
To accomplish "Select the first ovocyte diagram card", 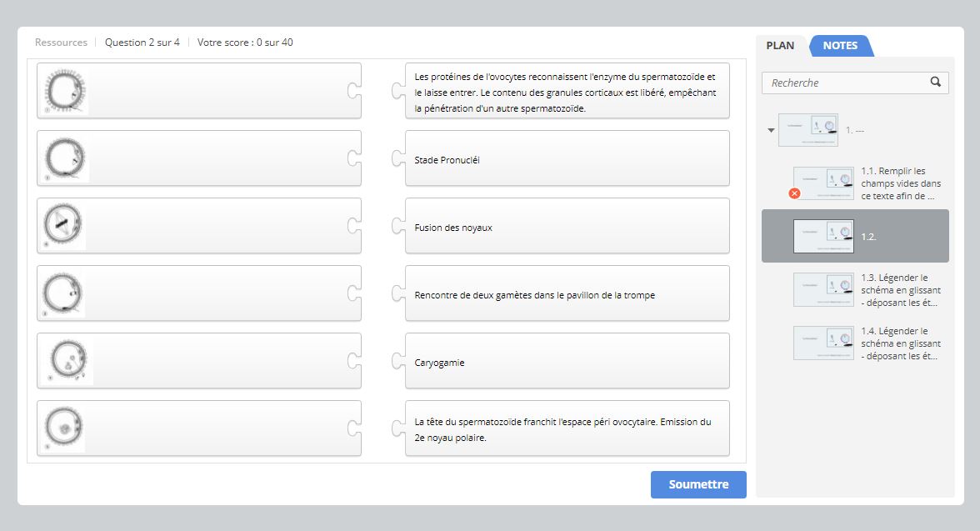I will (199, 91).
